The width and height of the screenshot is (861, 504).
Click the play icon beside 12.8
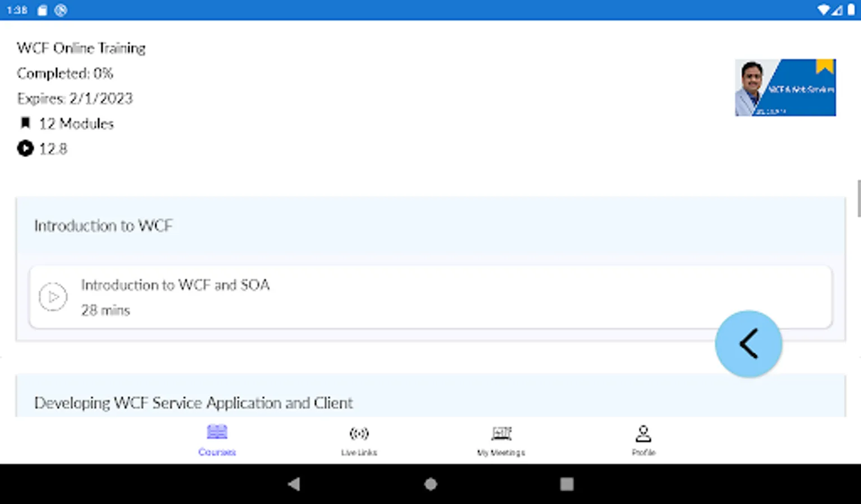(x=25, y=148)
